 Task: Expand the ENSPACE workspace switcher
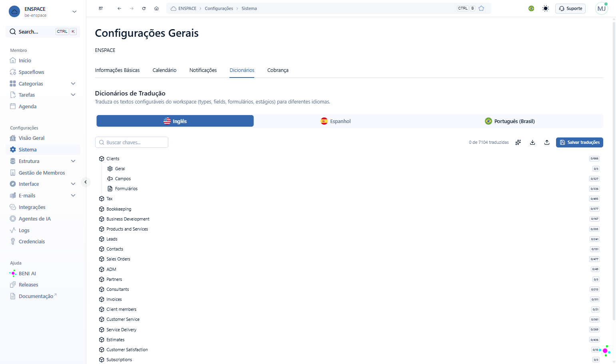point(43,12)
